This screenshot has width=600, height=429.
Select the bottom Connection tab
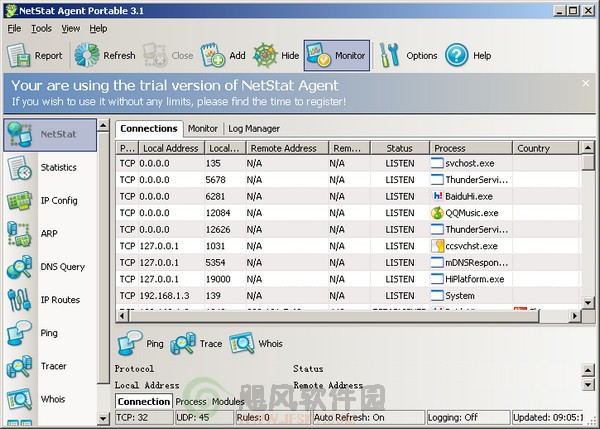(144, 401)
